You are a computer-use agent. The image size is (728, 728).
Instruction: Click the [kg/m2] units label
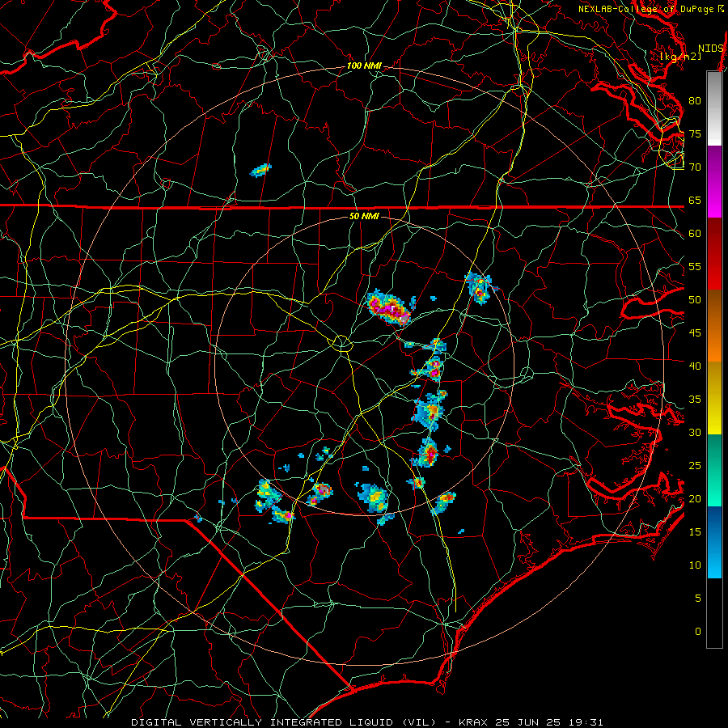click(680, 57)
